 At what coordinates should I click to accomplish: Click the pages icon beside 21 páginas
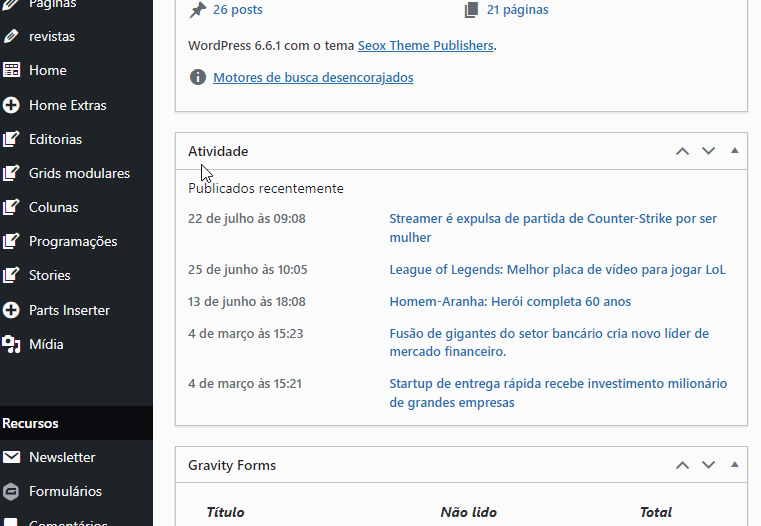[471, 10]
